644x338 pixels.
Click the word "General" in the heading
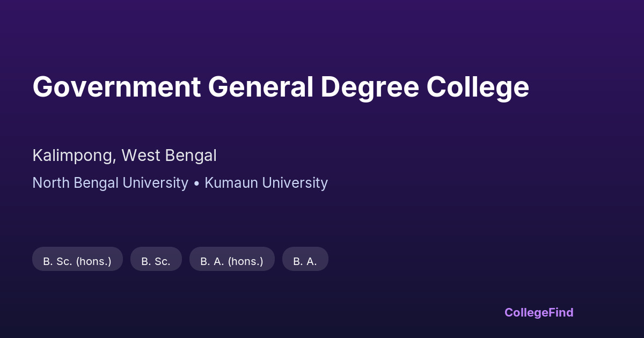coord(260,87)
